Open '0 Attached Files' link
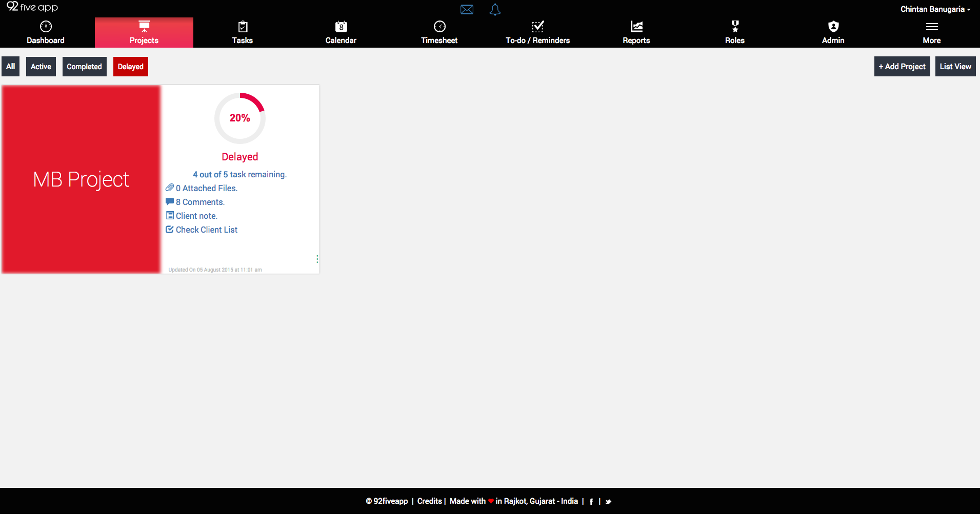Image resolution: width=980 pixels, height=515 pixels. [207, 188]
